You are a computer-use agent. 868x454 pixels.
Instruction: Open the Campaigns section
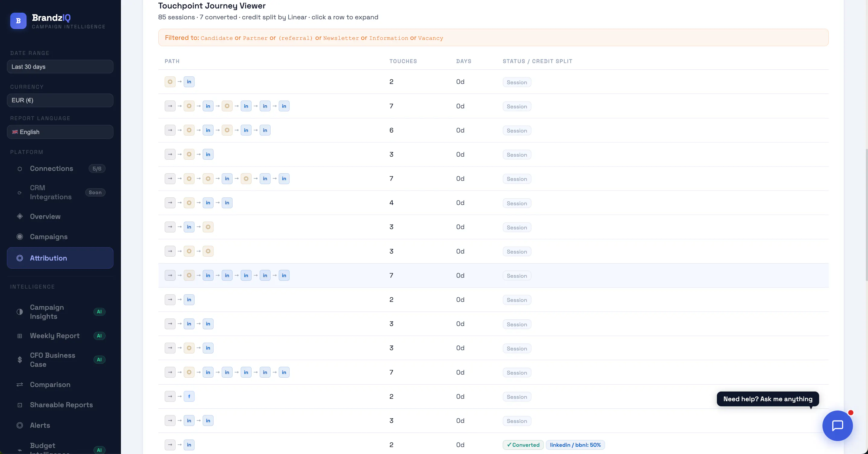[60, 237]
